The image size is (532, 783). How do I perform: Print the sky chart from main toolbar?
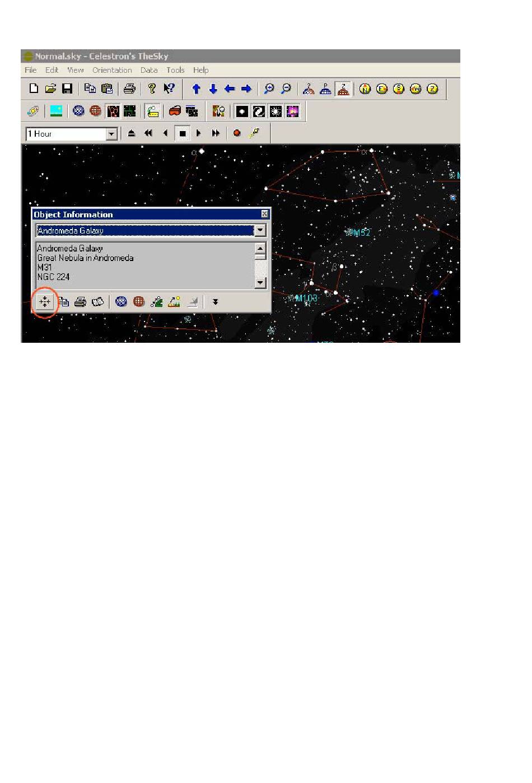(x=129, y=88)
